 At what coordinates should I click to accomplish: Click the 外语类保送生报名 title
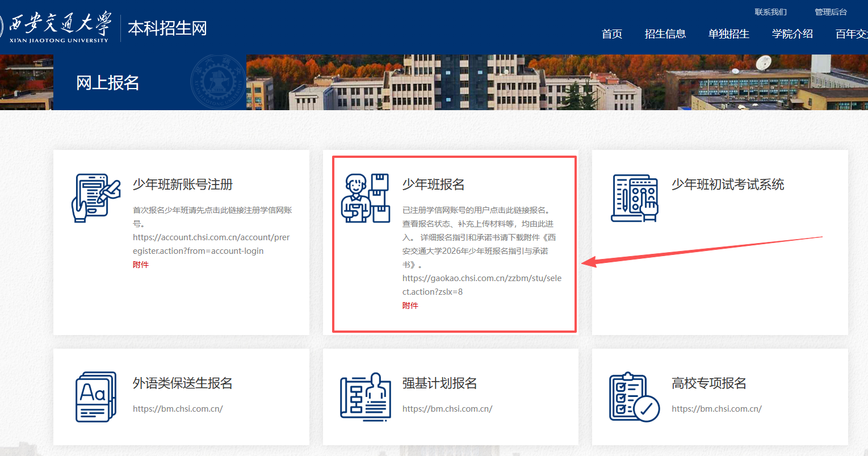pyautogui.click(x=183, y=383)
